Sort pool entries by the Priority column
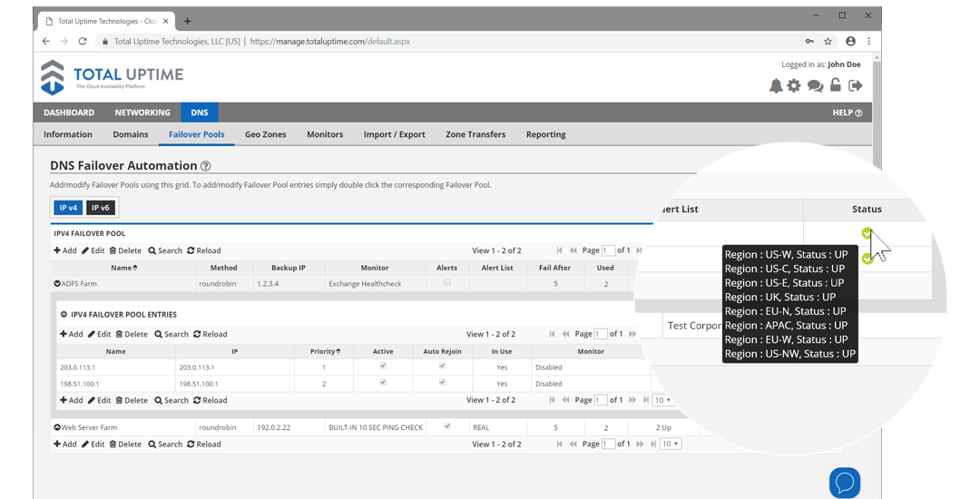Image resolution: width=980 pixels, height=499 pixels. [324, 351]
